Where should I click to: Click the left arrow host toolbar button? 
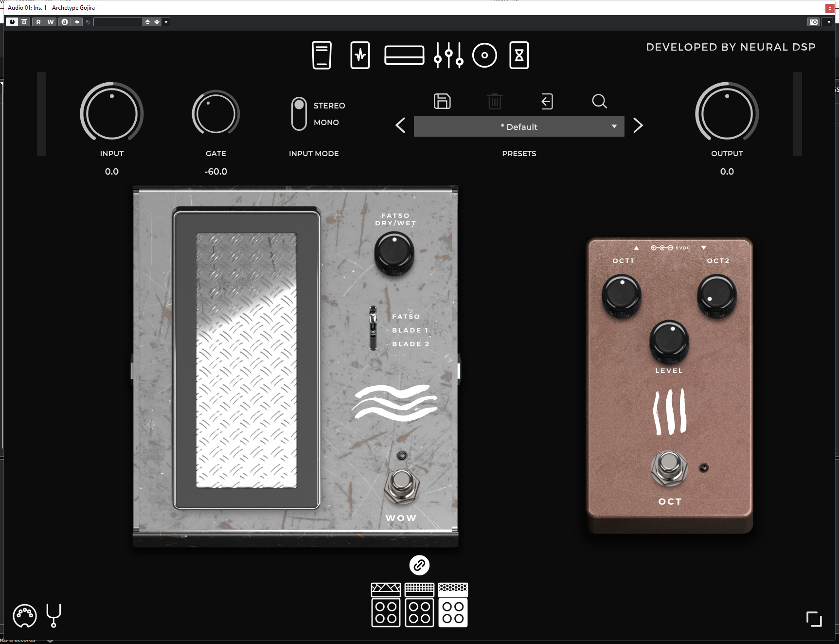pos(77,22)
